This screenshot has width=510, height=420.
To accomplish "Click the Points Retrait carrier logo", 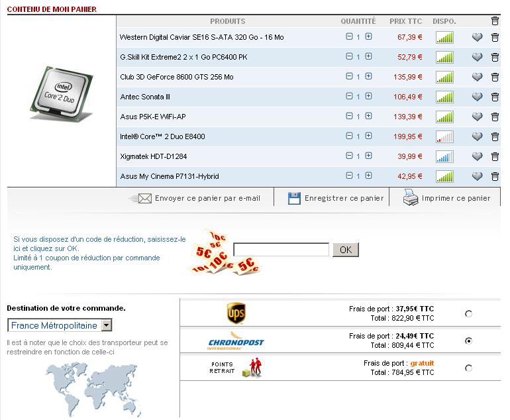I will click(x=236, y=368).
